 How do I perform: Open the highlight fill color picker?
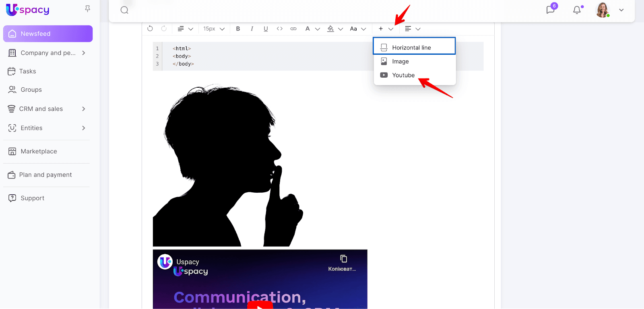[331, 29]
